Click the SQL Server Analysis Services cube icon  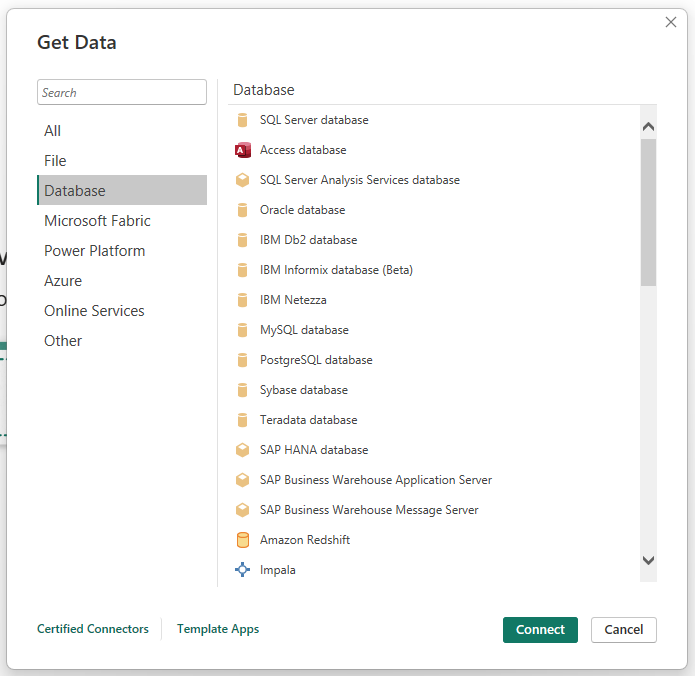click(242, 180)
